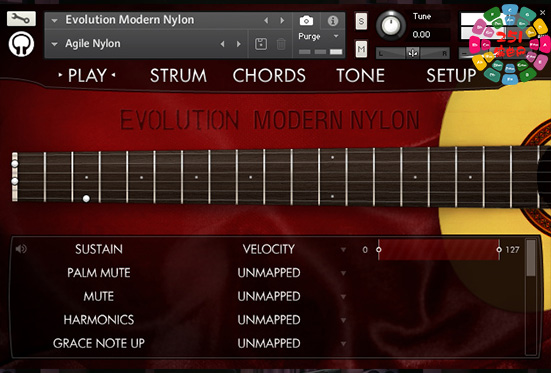This screenshot has width=551, height=373.
Task: Go to previous snapshot beside Agile Nylon
Action: point(222,44)
